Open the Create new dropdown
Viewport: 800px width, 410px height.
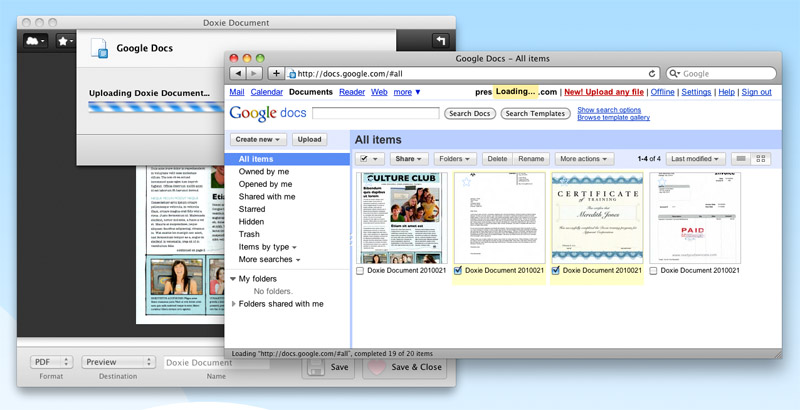coord(258,139)
